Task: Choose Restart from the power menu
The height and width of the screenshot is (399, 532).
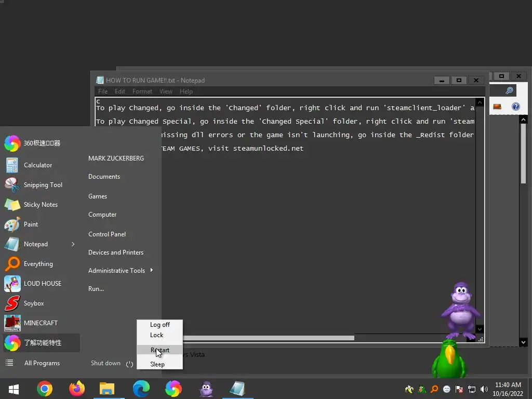Action: (x=160, y=350)
